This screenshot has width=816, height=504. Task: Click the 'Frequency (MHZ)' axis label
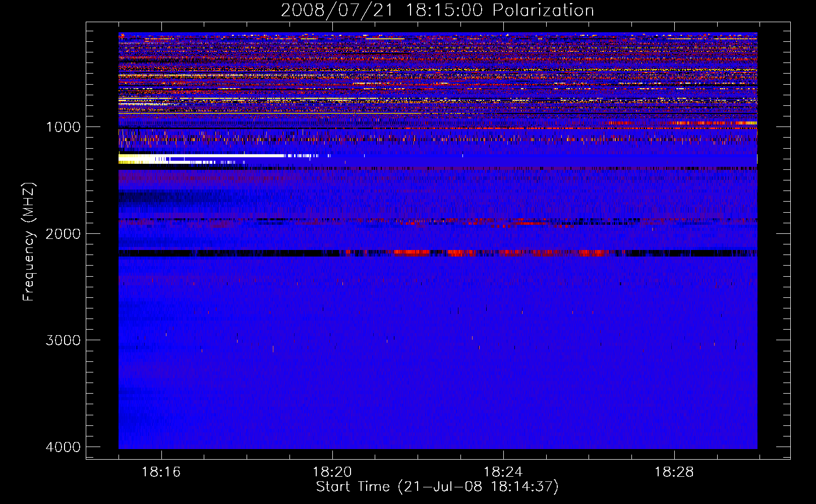[29, 242]
